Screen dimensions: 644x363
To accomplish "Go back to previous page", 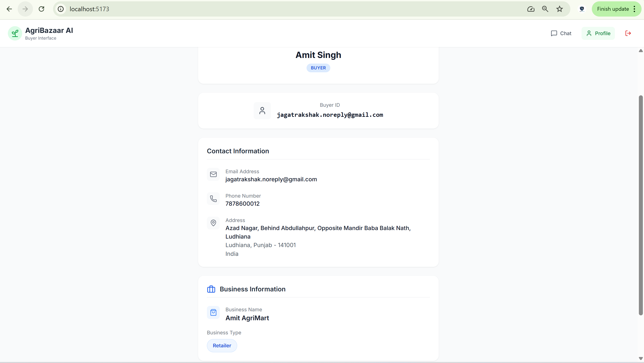I will coord(9,9).
